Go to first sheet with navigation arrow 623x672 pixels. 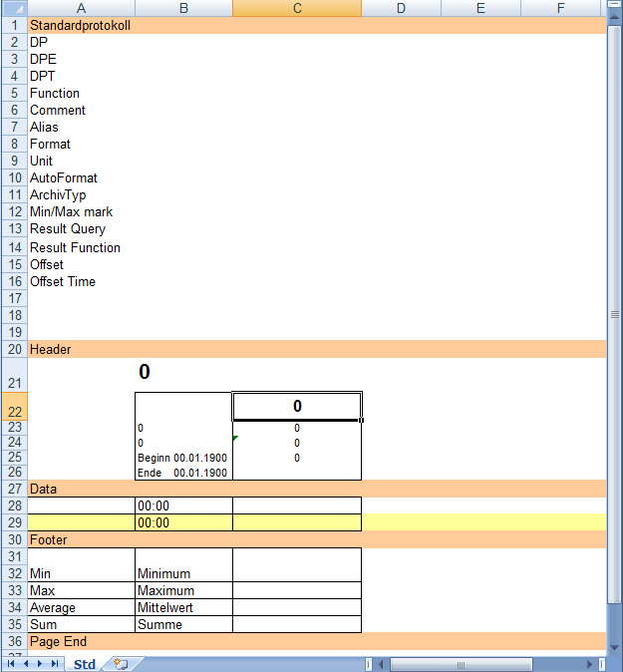click(12, 663)
